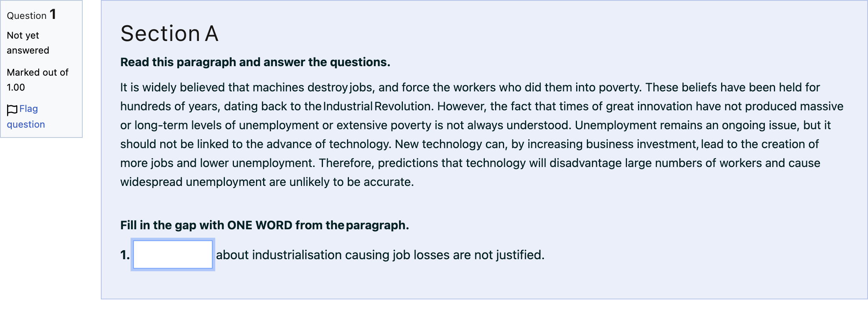Click the Marked out of 1.00 text
The height and width of the screenshot is (312, 868).
tap(37, 80)
